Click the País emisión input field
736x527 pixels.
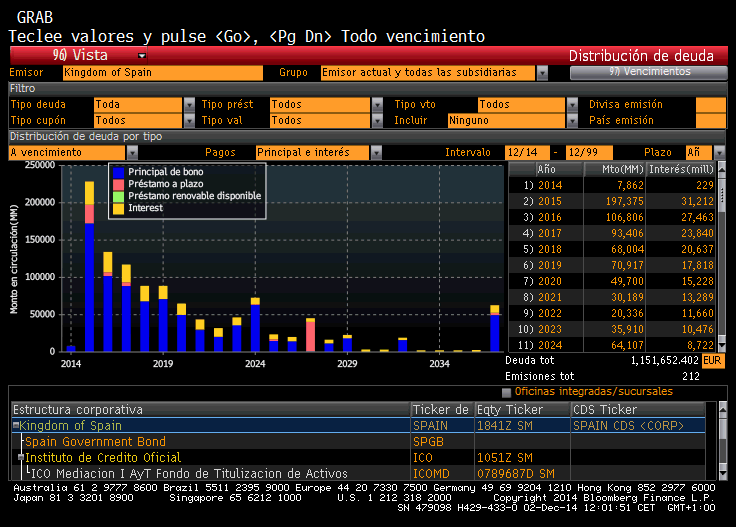pos(711,121)
